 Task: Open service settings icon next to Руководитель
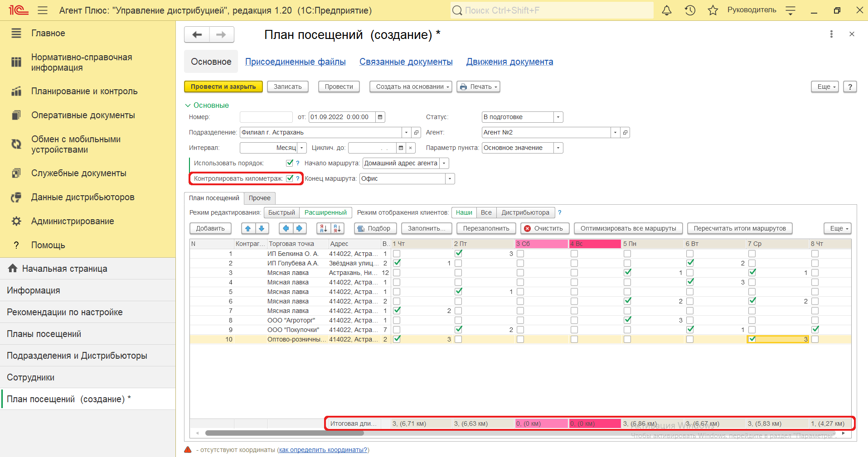(x=790, y=10)
